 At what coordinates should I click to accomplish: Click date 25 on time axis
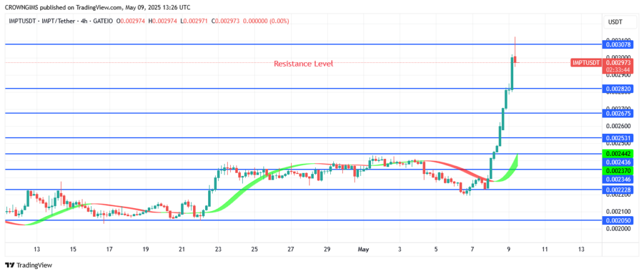[x=255, y=249]
